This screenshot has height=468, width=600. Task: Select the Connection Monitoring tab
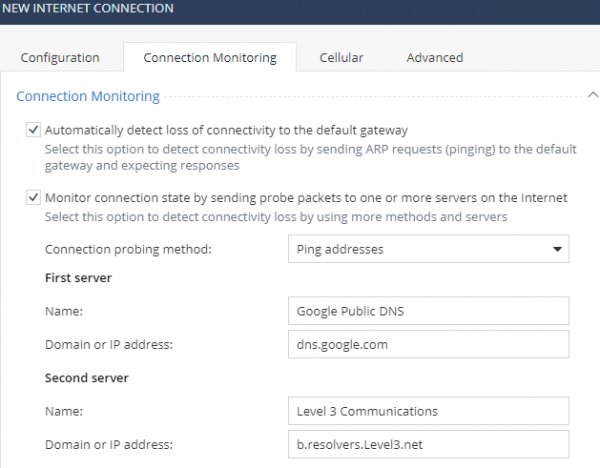[210, 58]
